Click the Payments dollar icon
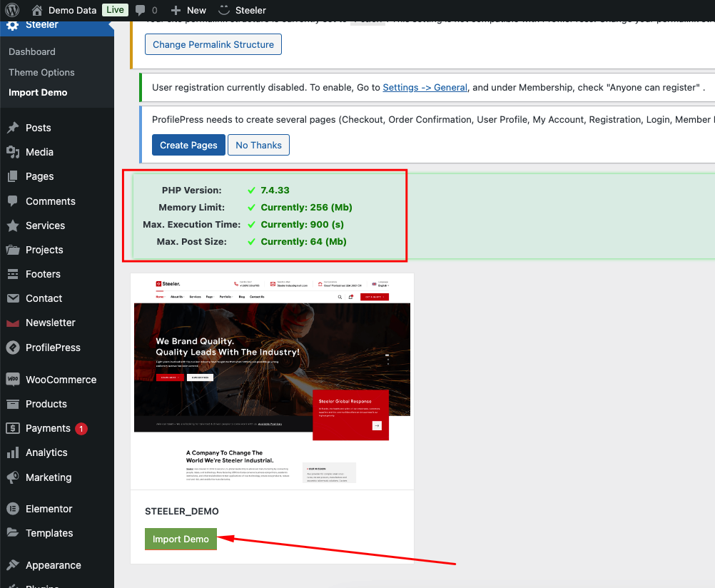Screen dimensions: 715x588 click(x=13, y=428)
